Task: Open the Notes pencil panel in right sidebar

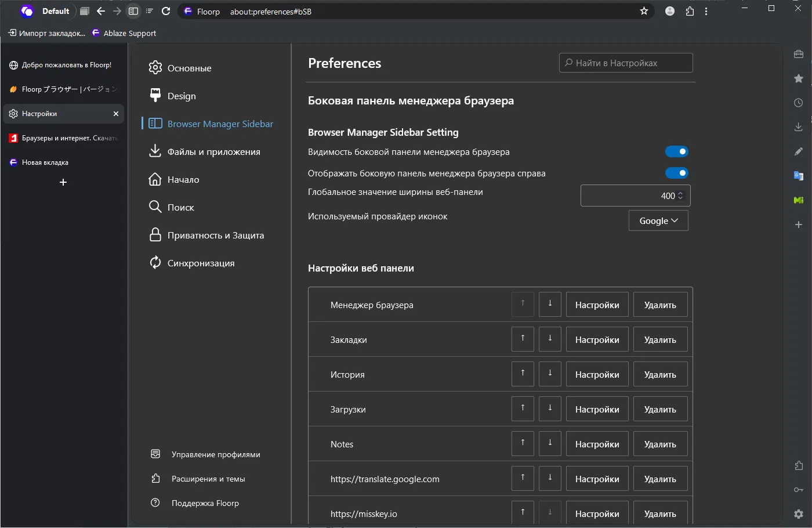Action: click(x=799, y=151)
